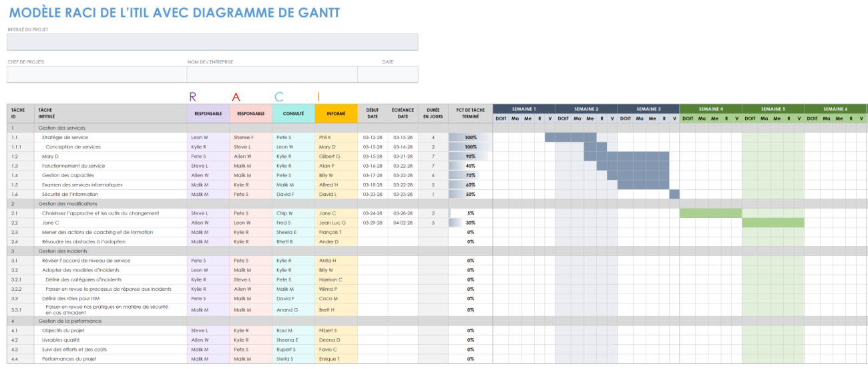Click the 04-02-28 due date cell
The height and width of the screenshot is (369, 868).
[403, 223]
